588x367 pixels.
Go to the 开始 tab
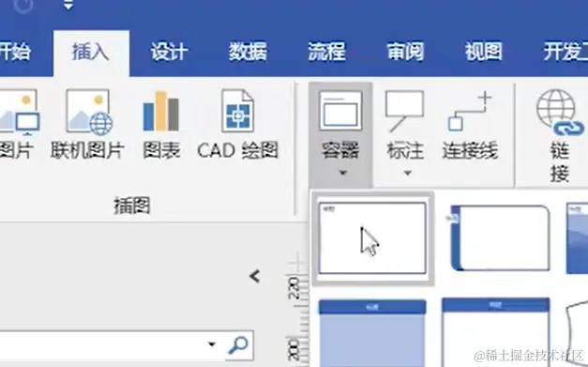15,52
